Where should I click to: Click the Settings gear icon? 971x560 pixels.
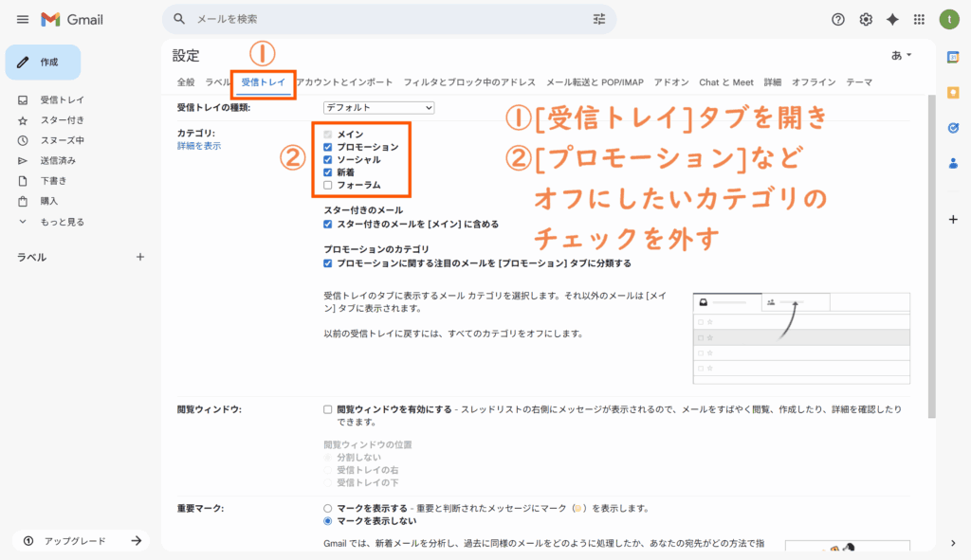click(865, 20)
